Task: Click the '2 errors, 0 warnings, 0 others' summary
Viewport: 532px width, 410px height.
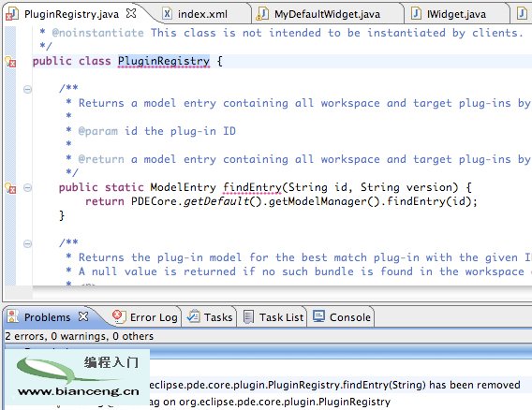Action: [x=79, y=336]
